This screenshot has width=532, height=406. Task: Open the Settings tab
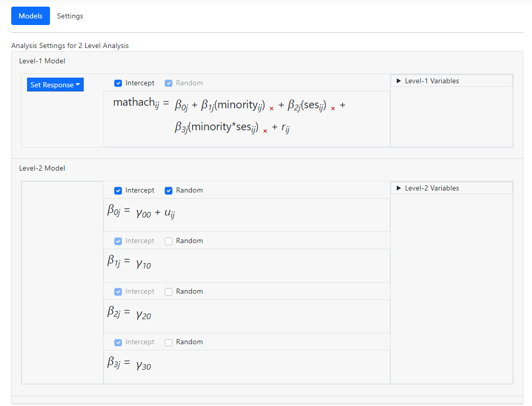click(x=70, y=16)
